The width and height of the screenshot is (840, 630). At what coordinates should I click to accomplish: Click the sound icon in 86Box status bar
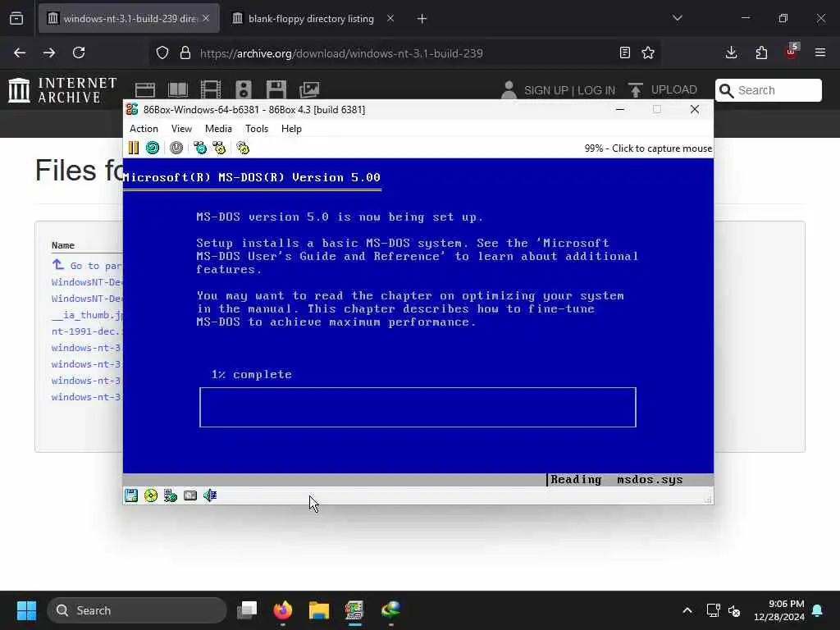[x=210, y=495]
